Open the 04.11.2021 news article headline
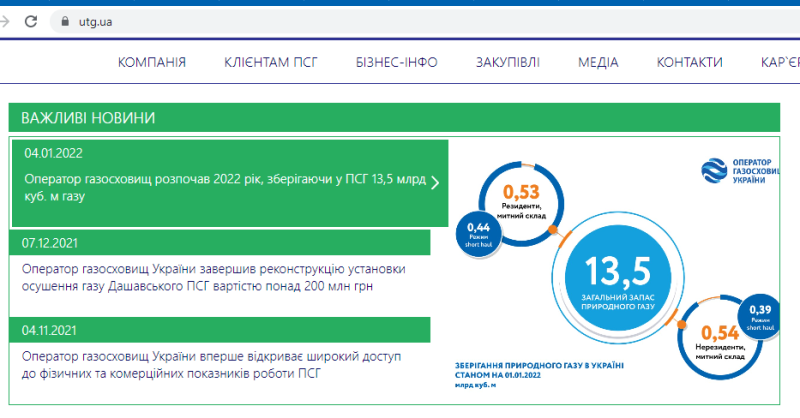800x418 pixels. point(210,364)
